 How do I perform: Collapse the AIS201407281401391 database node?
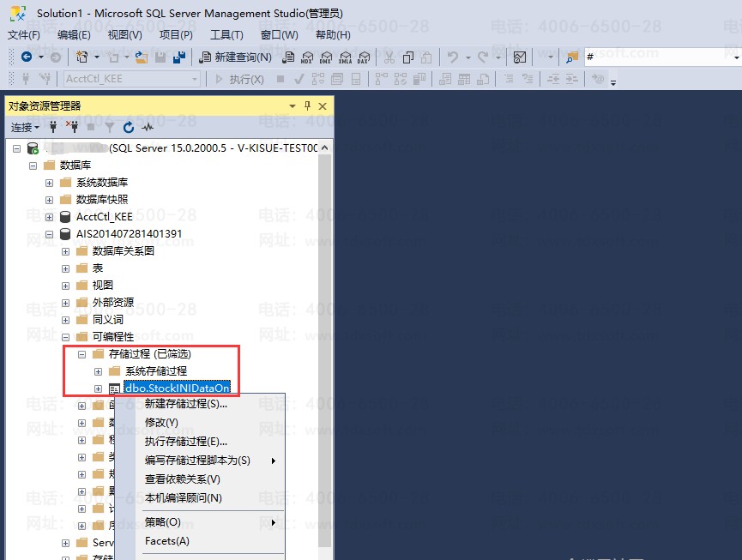click(49, 234)
